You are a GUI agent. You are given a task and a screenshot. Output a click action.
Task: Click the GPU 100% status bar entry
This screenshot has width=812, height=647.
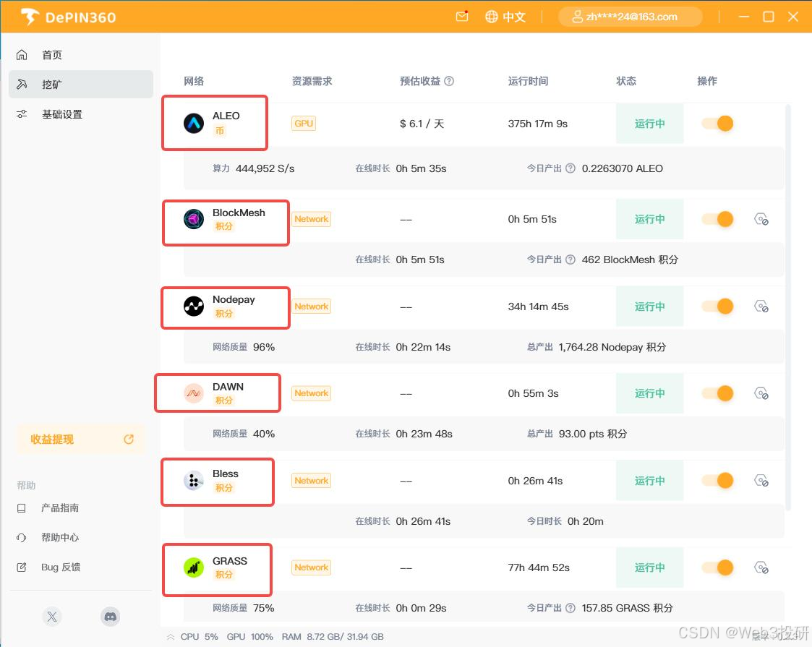click(x=249, y=637)
